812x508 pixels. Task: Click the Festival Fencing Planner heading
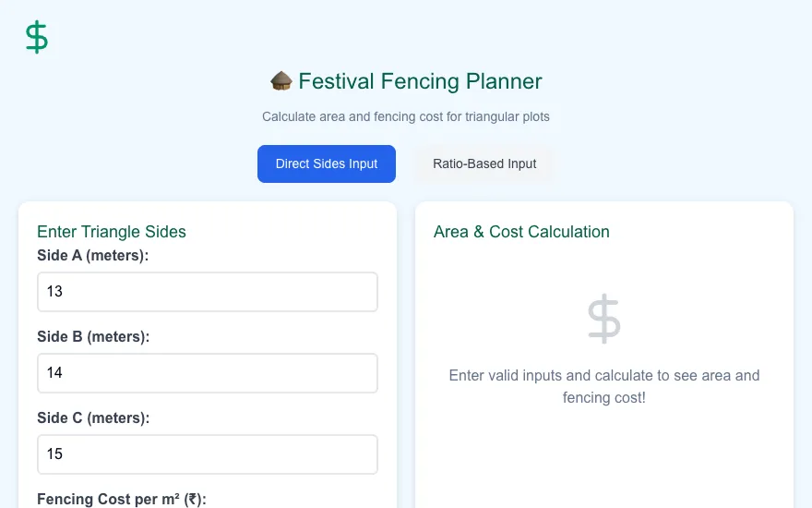(420, 81)
